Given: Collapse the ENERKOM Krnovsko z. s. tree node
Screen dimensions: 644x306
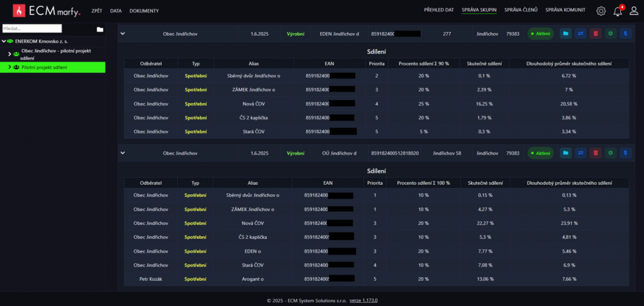Looking at the screenshot, I should pos(3,41).
